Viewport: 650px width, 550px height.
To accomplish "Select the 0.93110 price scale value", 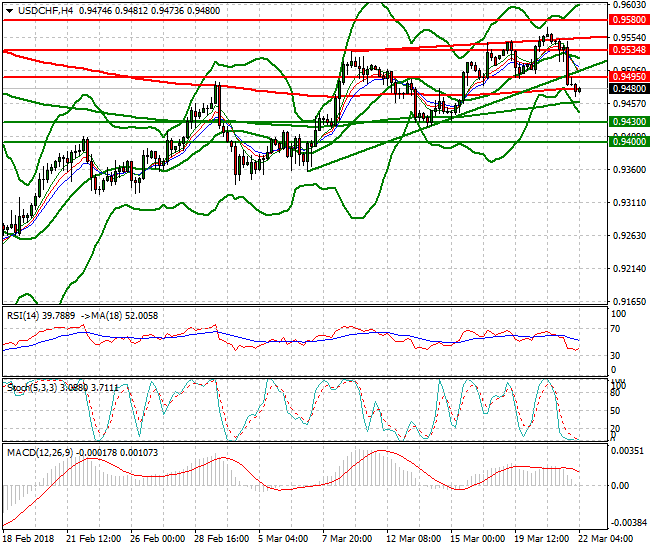I will pos(629,203).
